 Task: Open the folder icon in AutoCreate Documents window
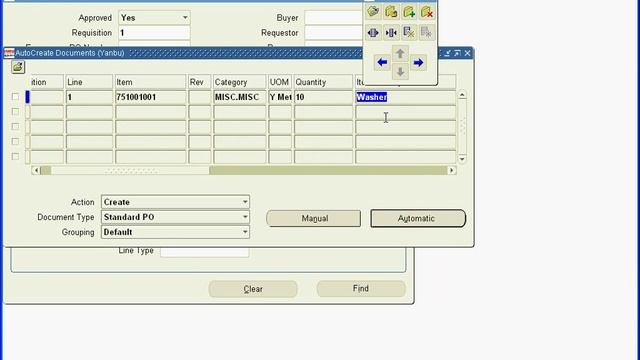click(x=18, y=67)
